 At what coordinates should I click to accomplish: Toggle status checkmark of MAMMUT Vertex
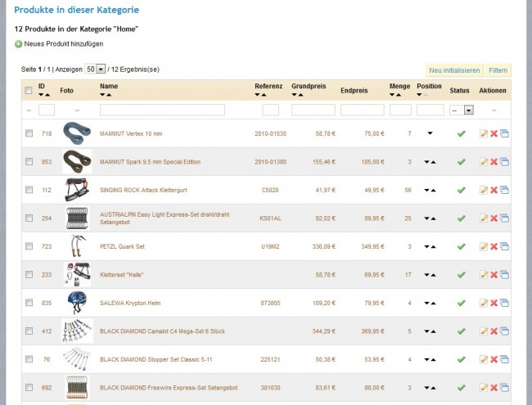pos(461,133)
